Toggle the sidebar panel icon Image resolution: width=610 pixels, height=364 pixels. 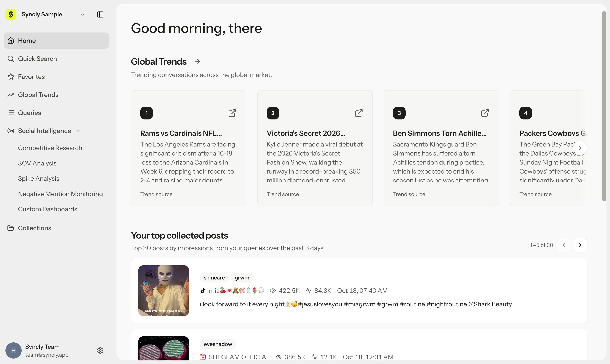coord(100,14)
